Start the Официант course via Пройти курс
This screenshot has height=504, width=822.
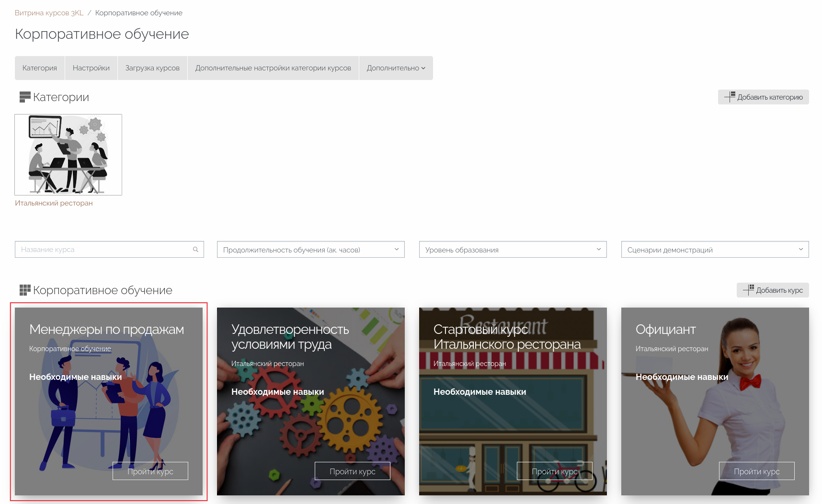756,471
